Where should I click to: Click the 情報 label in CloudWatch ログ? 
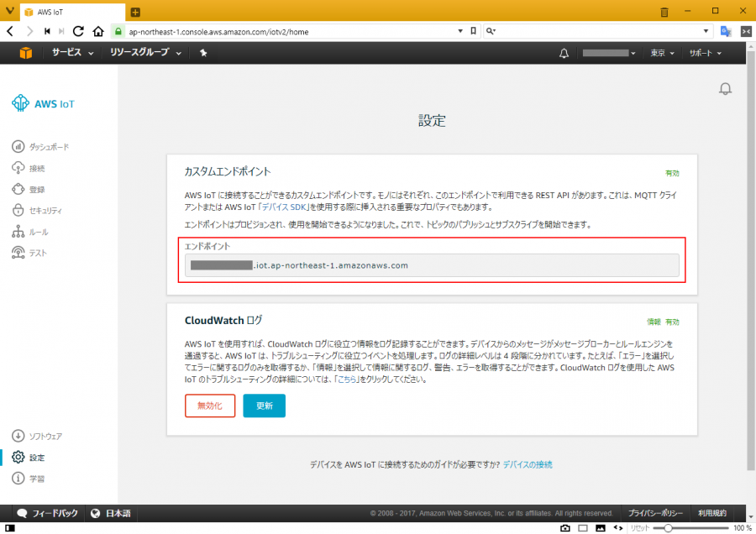[x=654, y=322]
